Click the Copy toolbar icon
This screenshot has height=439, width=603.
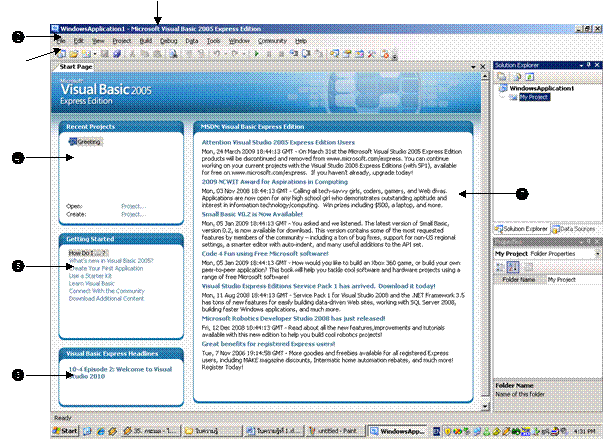coord(144,54)
